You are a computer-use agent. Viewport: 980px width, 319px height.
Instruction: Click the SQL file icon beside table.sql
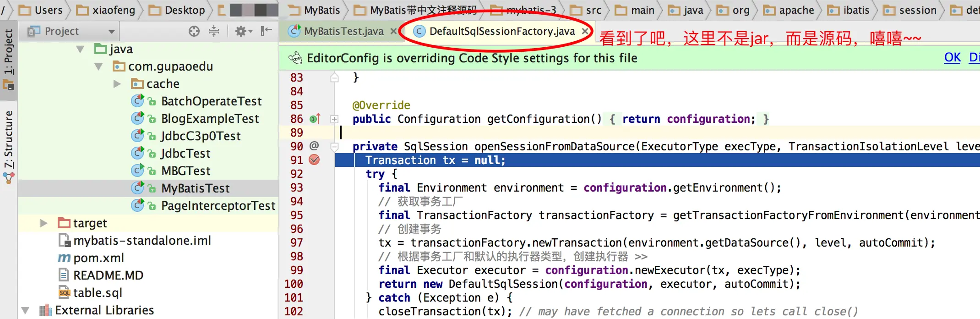(x=64, y=293)
